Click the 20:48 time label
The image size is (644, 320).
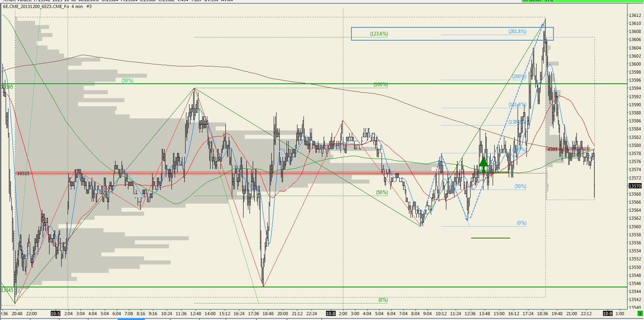(17, 314)
